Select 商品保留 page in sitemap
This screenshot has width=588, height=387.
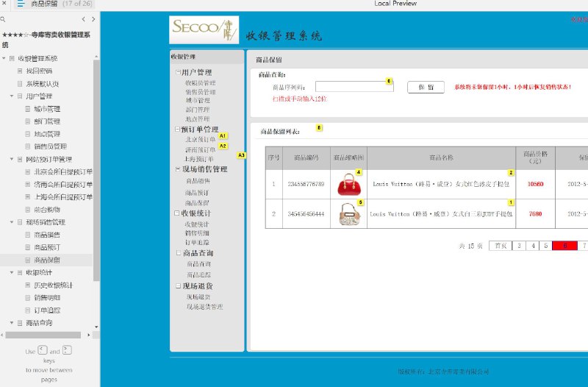point(46,260)
